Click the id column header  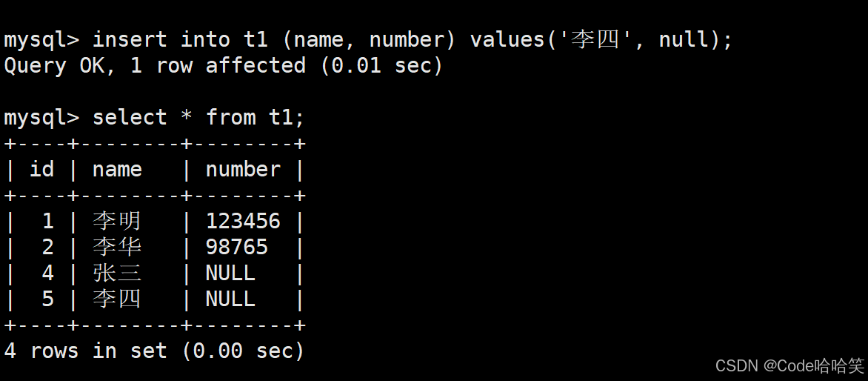tap(42, 170)
